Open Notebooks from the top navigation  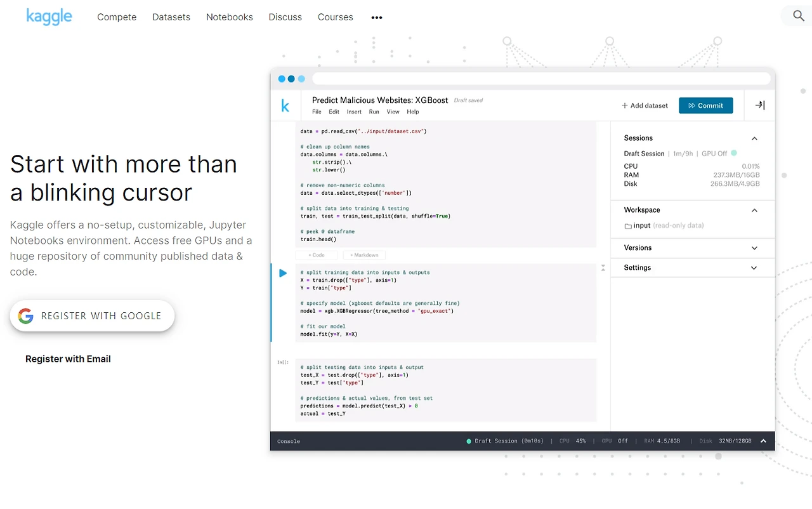pos(230,17)
